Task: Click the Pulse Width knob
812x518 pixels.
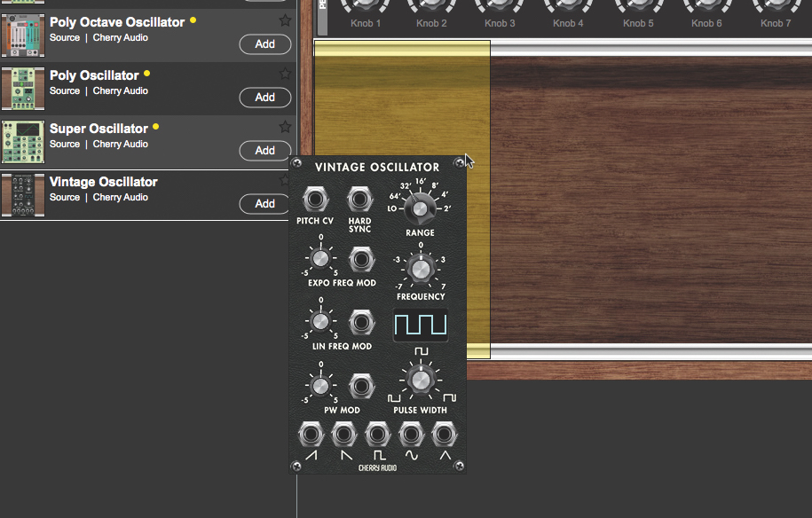Action: pos(421,381)
